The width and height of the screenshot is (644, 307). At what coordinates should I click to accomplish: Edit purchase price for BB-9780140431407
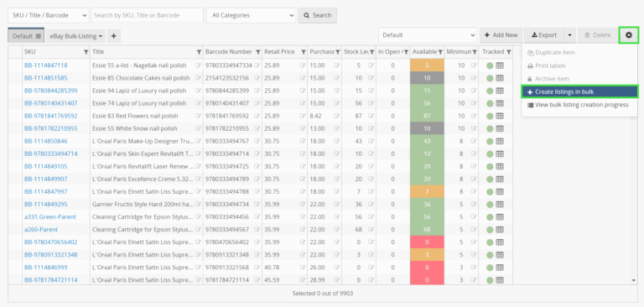click(x=337, y=103)
